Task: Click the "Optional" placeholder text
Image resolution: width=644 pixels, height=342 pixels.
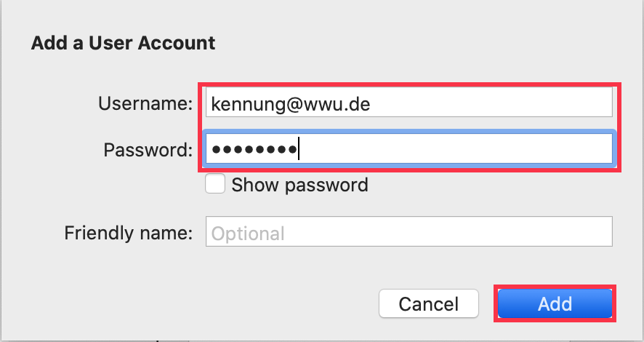Action: click(x=247, y=234)
